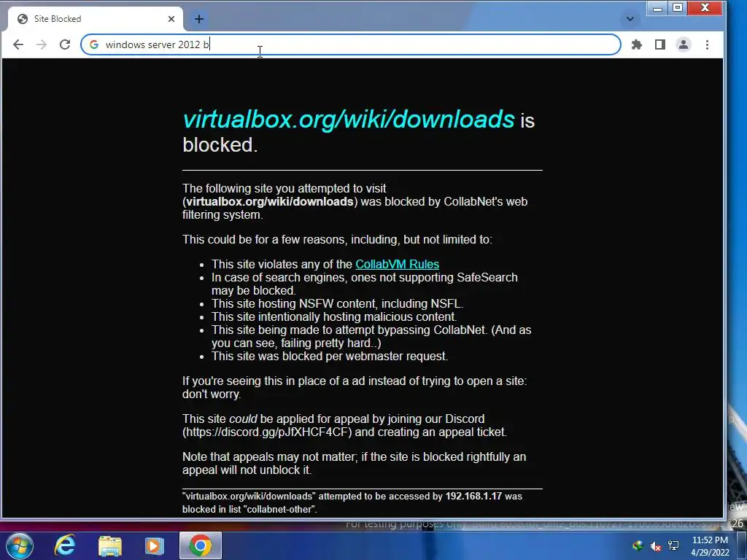
Task: Launch Internet Explorer from taskbar
Action: (x=65, y=545)
